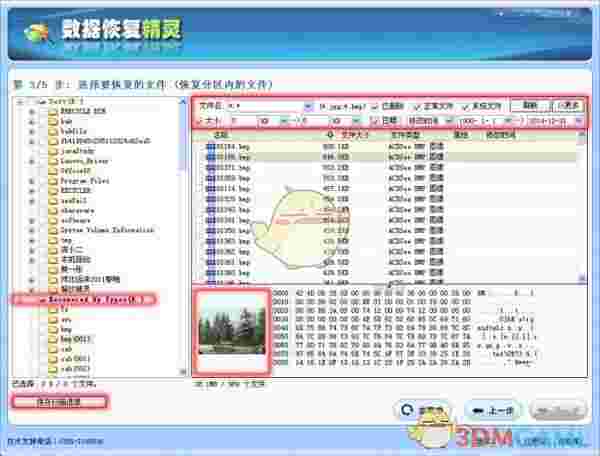This screenshot has width=600, height=456.
Task: Click the folder icon beside Program Files
Action: [x=53, y=181]
